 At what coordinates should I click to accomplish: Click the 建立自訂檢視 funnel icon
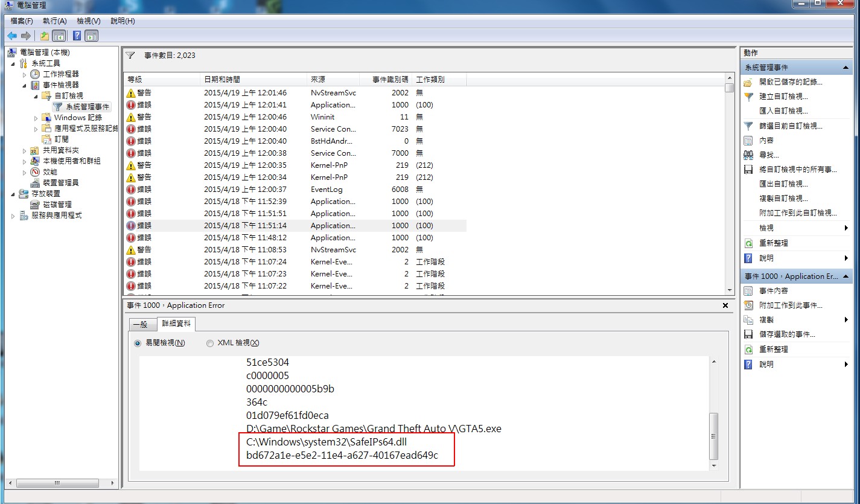[748, 97]
